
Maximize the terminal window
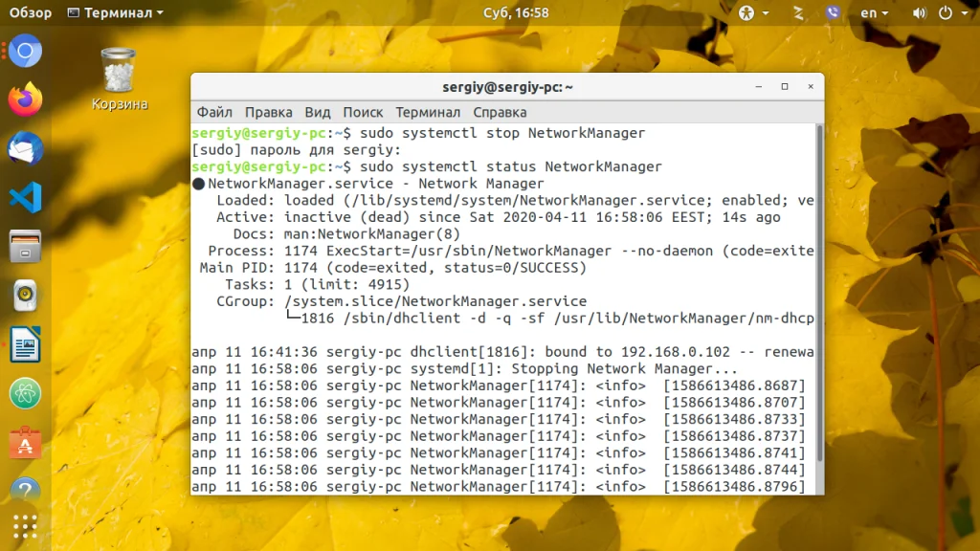(x=785, y=87)
